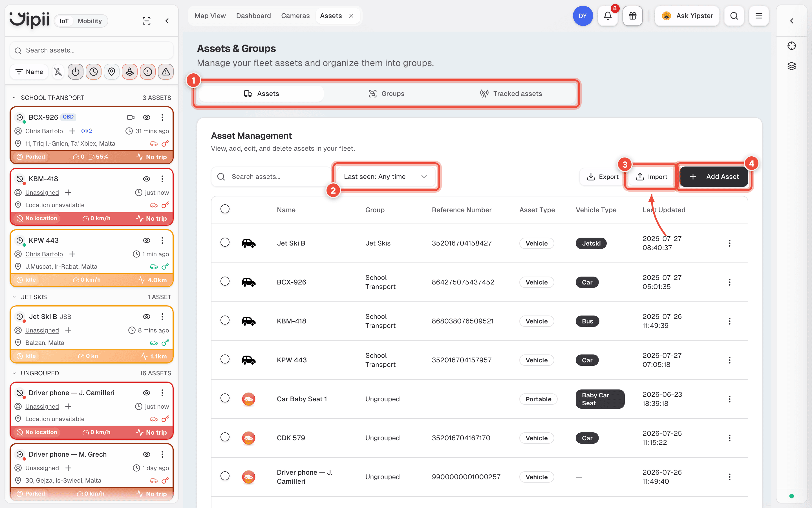Switch to the Dashboard tab
The height and width of the screenshot is (508, 812).
(253, 16)
